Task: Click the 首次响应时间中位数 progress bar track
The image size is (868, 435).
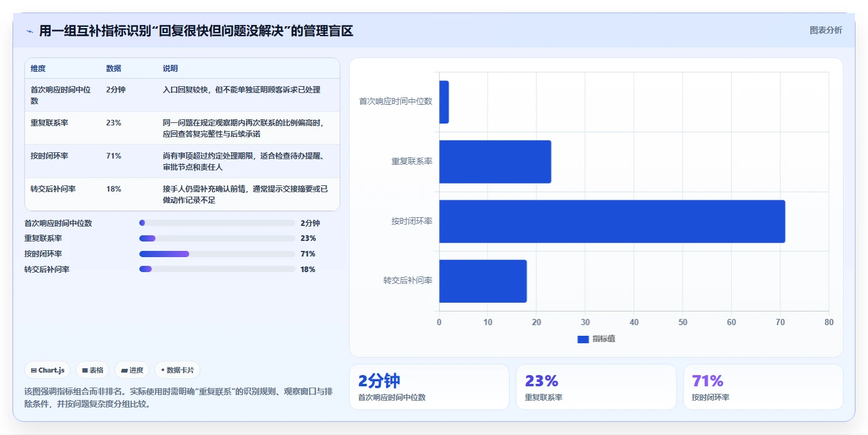Action: [x=217, y=223]
